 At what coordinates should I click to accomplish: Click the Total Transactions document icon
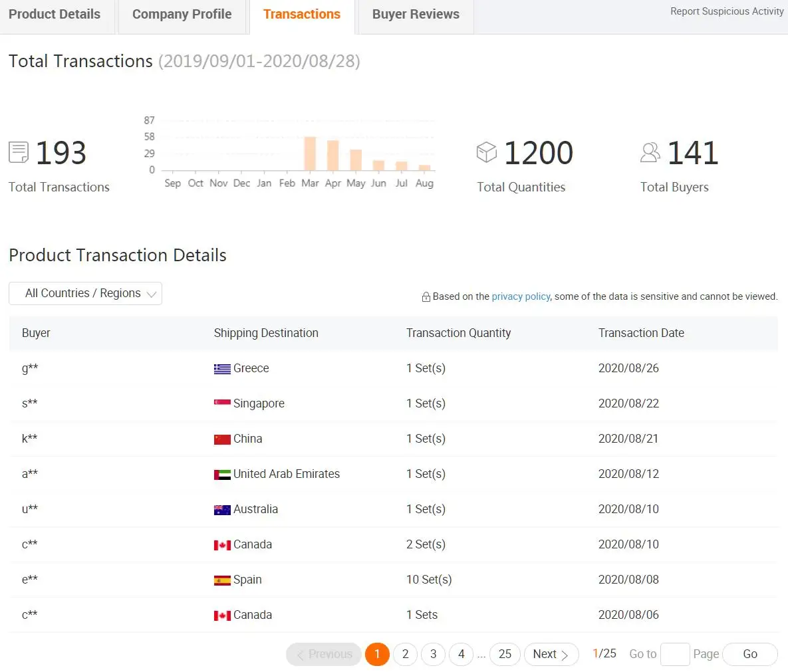pyautogui.click(x=19, y=152)
